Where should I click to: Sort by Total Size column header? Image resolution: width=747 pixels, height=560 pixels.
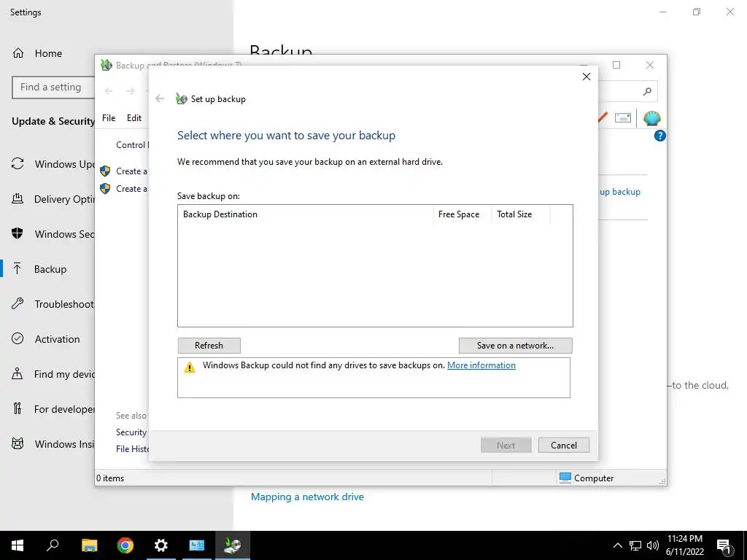(x=521, y=214)
